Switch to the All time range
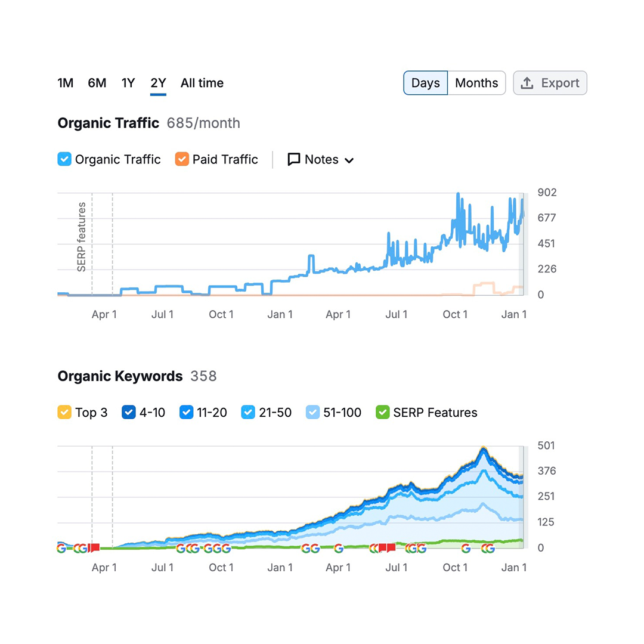This screenshot has height=644, width=644. coord(202,83)
